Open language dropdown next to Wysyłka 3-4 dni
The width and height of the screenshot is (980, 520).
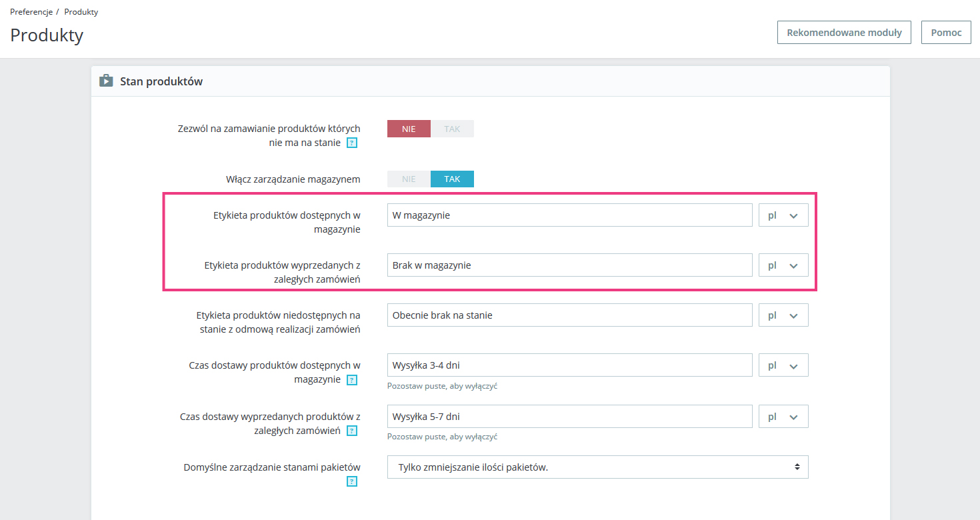coord(783,365)
